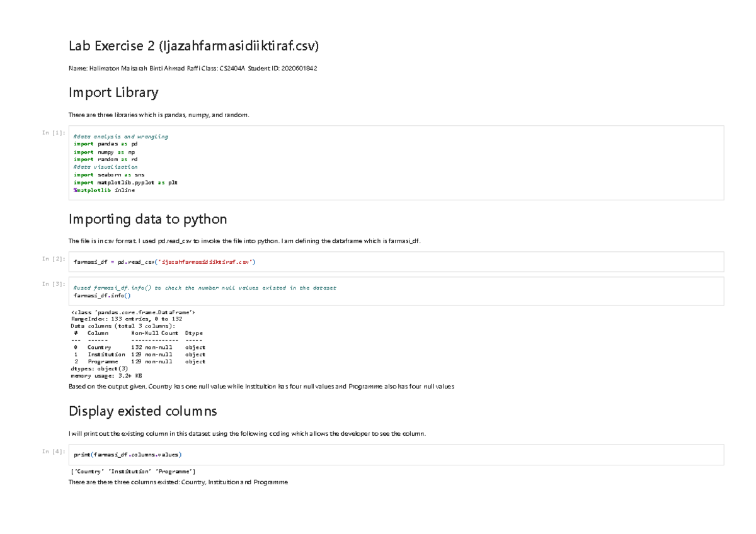Select the pd.read_csv code cell
This screenshot has width=756, height=534.
[x=396, y=262]
